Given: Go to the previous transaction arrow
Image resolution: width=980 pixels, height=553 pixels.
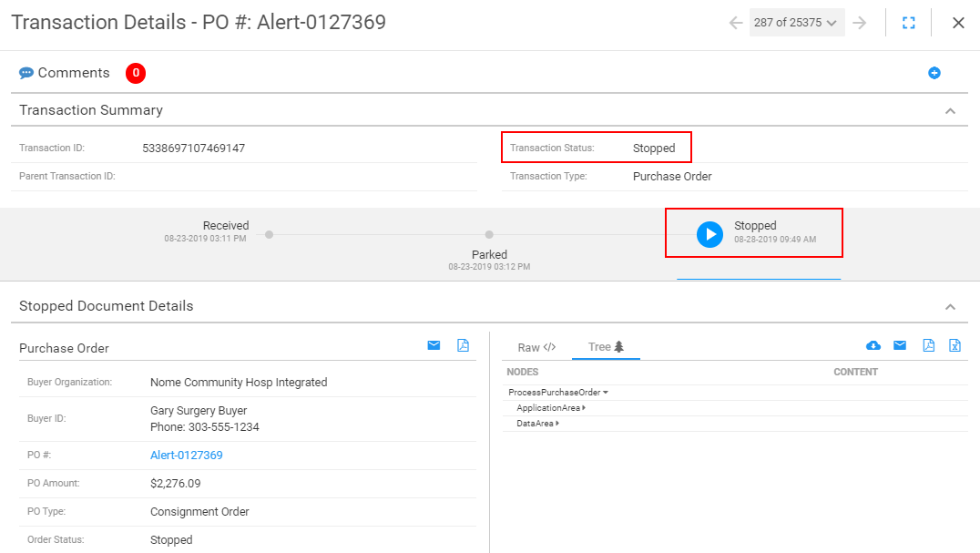Looking at the screenshot, I should click(736, 23).
